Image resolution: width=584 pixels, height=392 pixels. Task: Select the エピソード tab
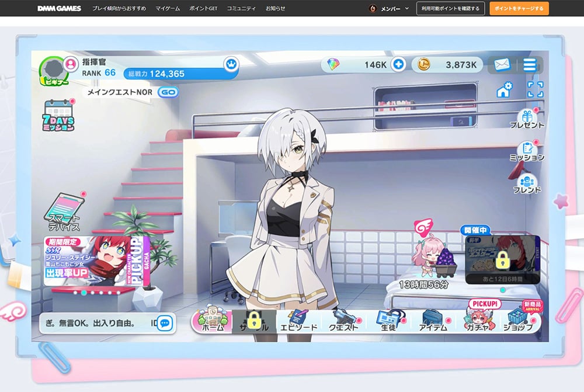[x=298, y=321]
